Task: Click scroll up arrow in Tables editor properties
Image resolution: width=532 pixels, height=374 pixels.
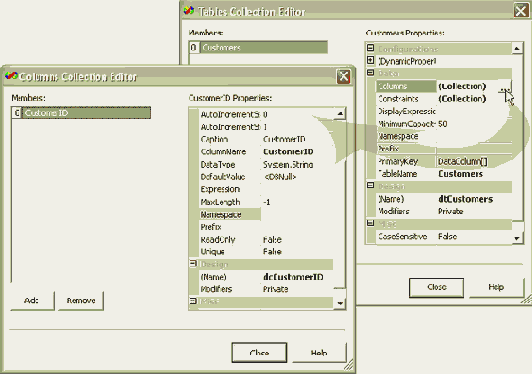Action: (x=517, y=49)
